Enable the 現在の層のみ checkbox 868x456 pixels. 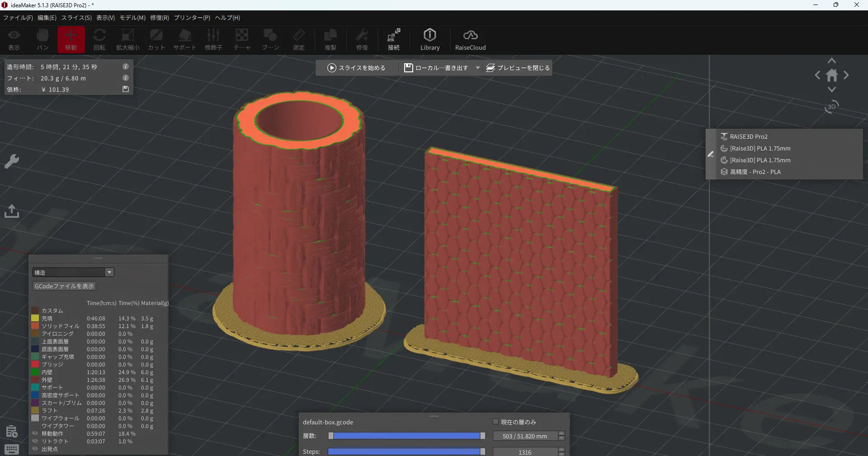point(495,422)
